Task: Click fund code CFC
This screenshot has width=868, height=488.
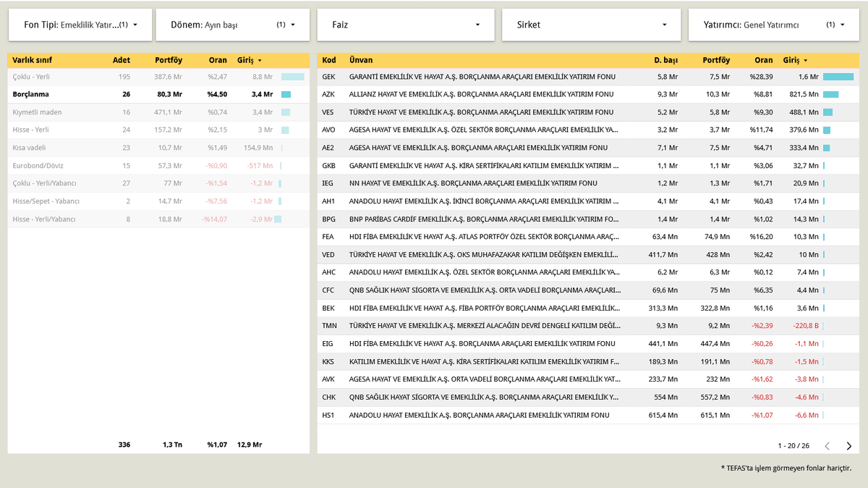Action: click(x=329, y=290)
